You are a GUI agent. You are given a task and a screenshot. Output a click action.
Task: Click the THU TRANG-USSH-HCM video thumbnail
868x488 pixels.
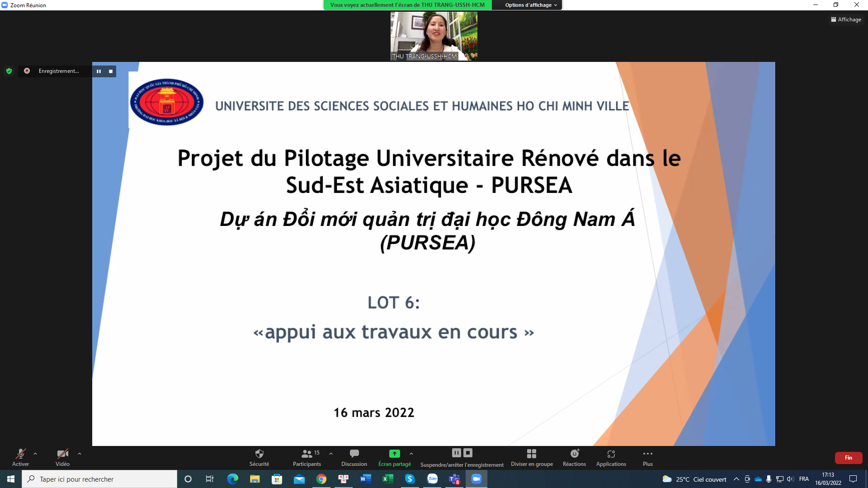pos(434,36)
